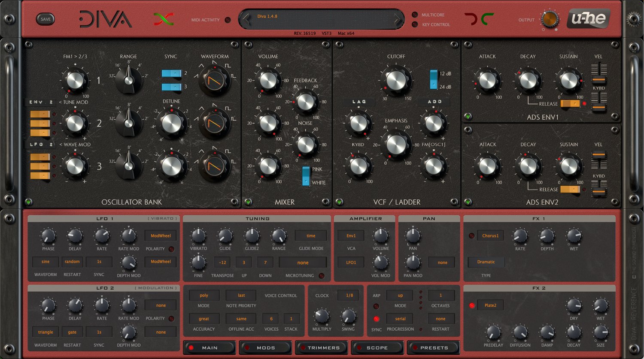Toggle oscillator 3 sync switch

point(172,87)
